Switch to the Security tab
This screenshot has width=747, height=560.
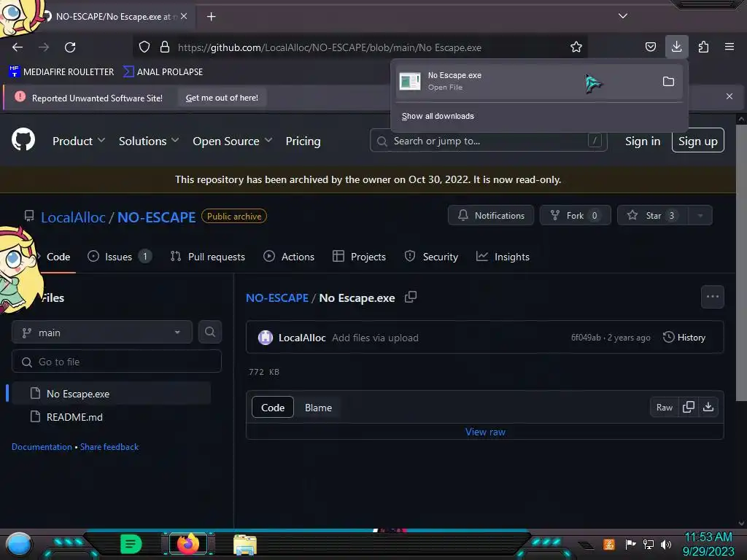click(x=431, y=257)
